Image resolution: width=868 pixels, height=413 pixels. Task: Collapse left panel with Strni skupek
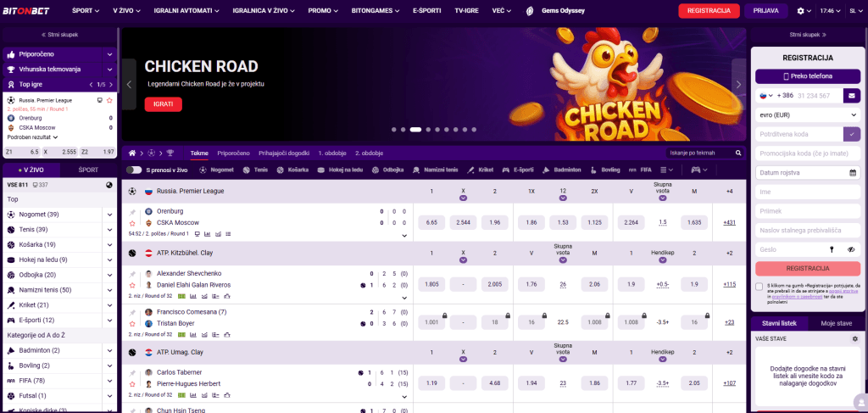point(60,34)
